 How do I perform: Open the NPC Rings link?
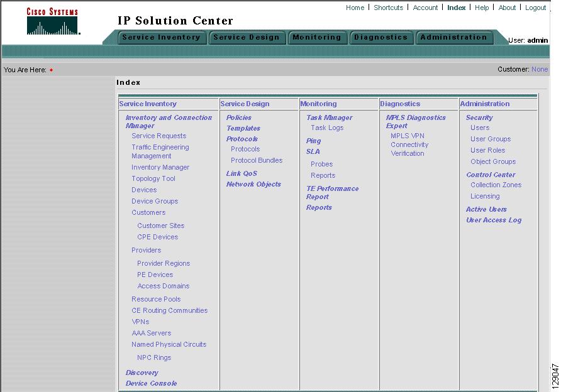[154, 357]
